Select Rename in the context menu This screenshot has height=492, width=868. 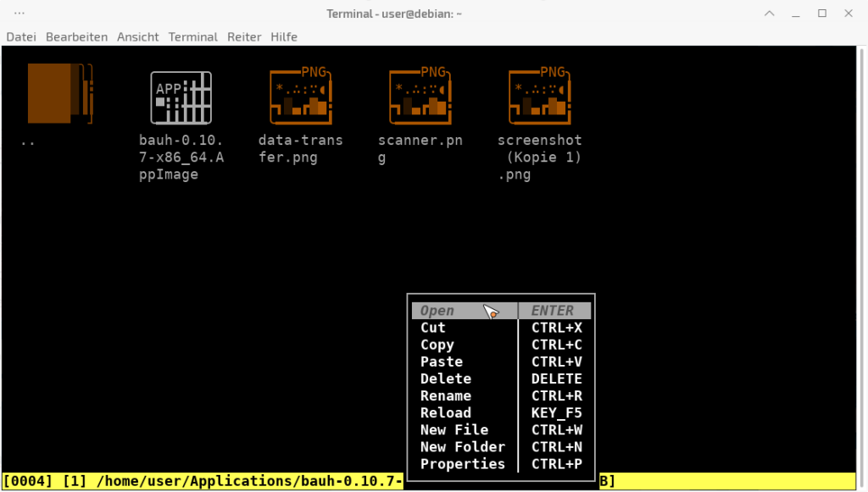pos(446,395)
